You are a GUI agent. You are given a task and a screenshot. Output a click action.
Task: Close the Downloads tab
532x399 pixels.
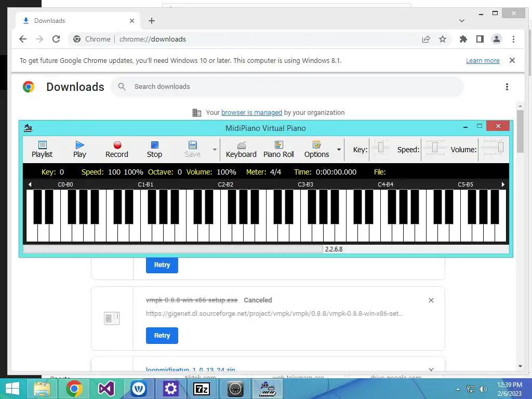click(132, 21)
